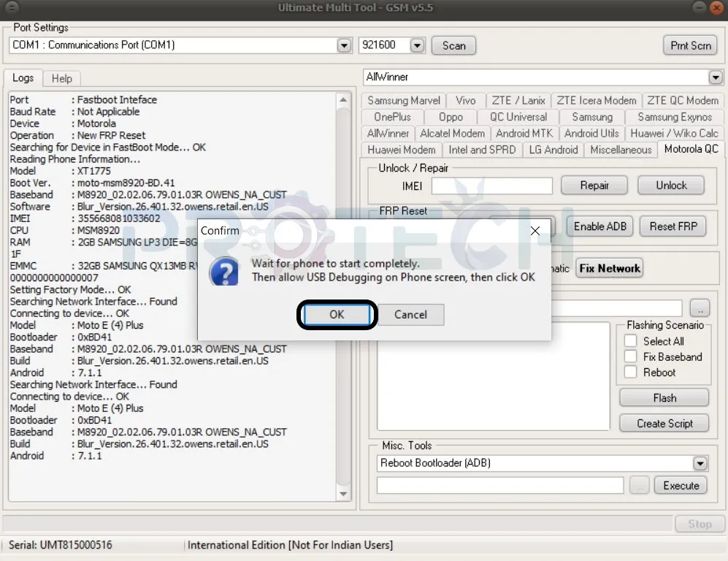Click the Reset FRP button
The height and width of the screenshot is (561, 728).
click(x=673, y=226)
